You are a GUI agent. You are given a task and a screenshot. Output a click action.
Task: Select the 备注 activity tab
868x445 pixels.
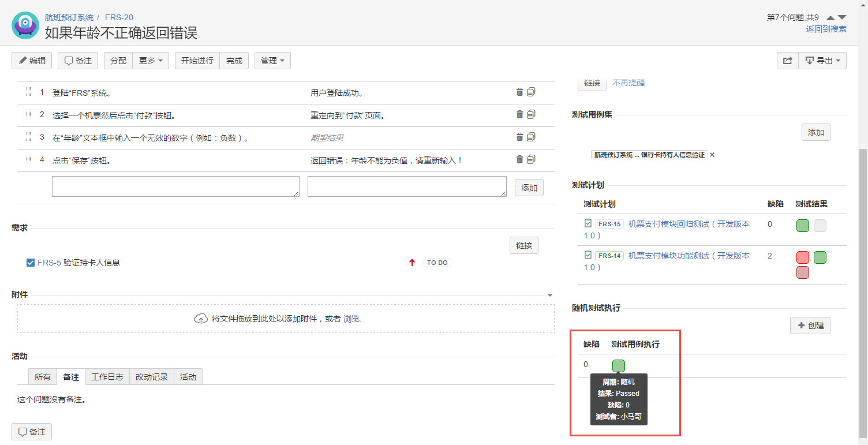[x=71, y=377]
